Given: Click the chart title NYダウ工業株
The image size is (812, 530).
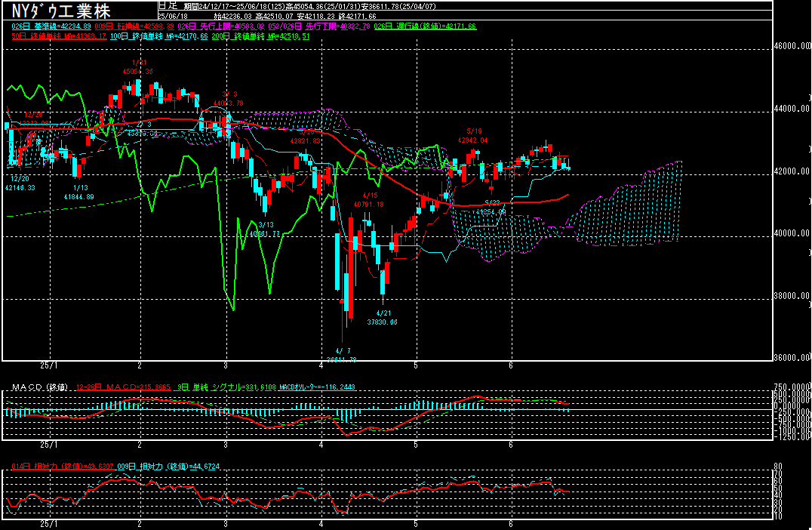Looking at the screenshot, I should 60,11.
